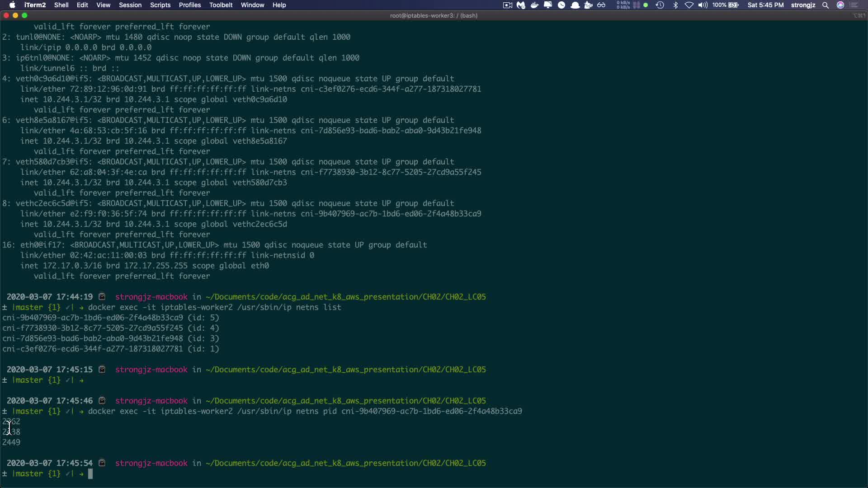The width and height of the screenshot is (868, 488).
Task: Click the glasses menu bar icon
Action: (x=601, y=5)
